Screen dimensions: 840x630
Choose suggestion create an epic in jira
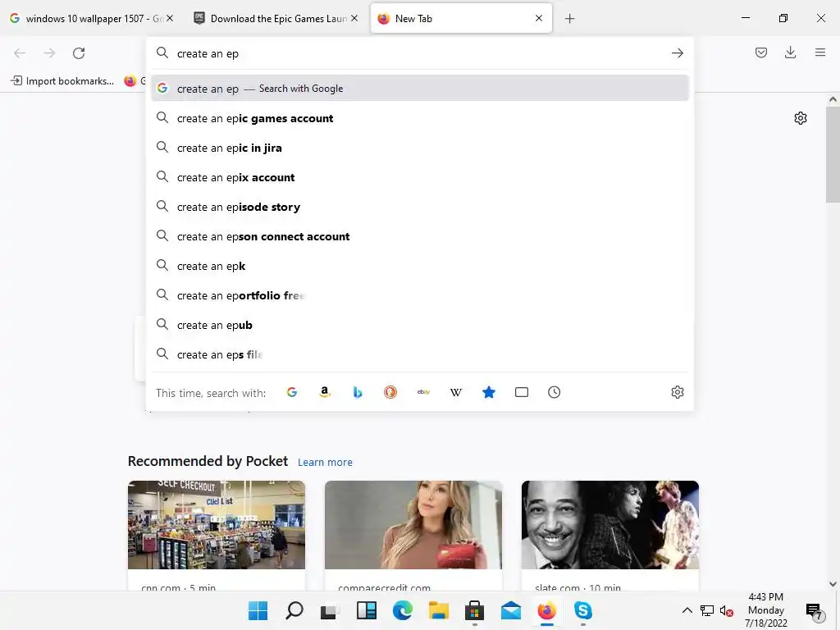click(x=419, y=148)
